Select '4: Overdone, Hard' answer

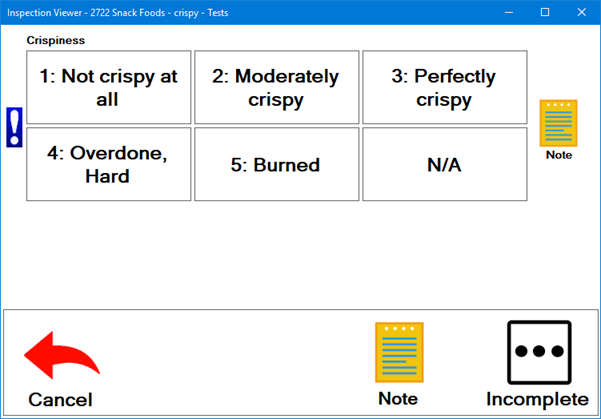pos(108,164)
